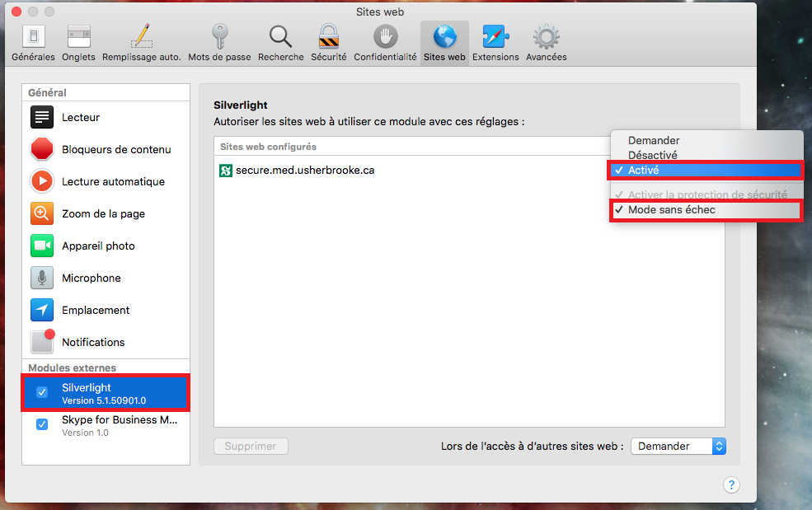The image size is (812, 510).
Task: Toggle the Skype for Business plug-in checkbox
Action: pos(42,425)
